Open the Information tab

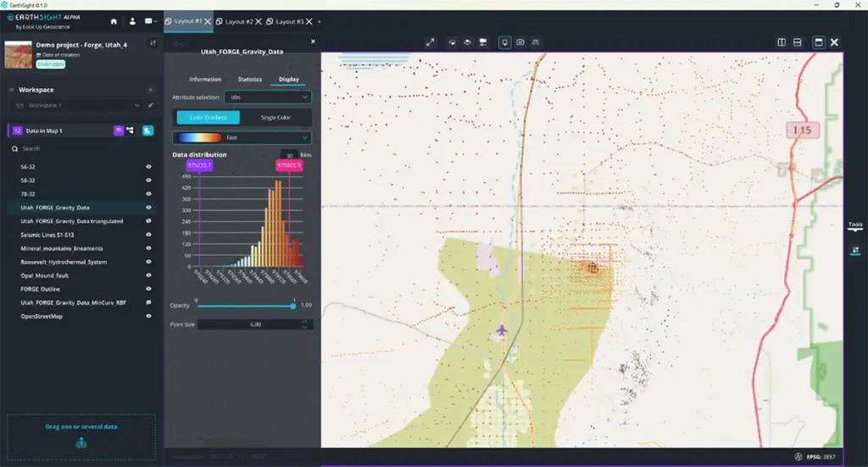(205, 79)
